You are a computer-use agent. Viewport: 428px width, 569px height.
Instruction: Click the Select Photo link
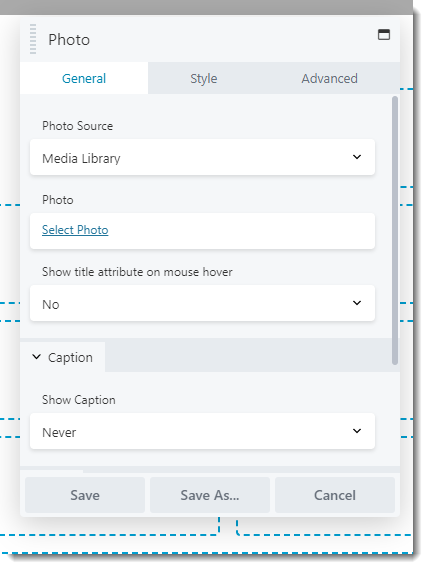(75, 230)
